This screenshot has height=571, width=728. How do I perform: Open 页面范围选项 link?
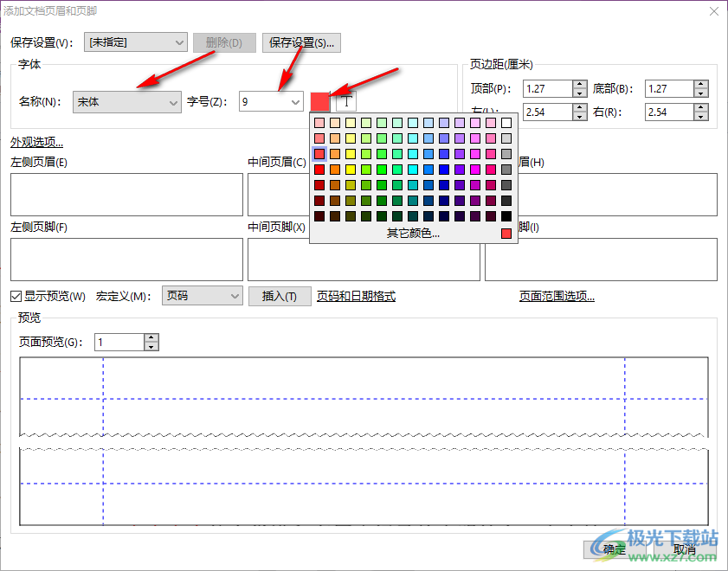(557, 297)
